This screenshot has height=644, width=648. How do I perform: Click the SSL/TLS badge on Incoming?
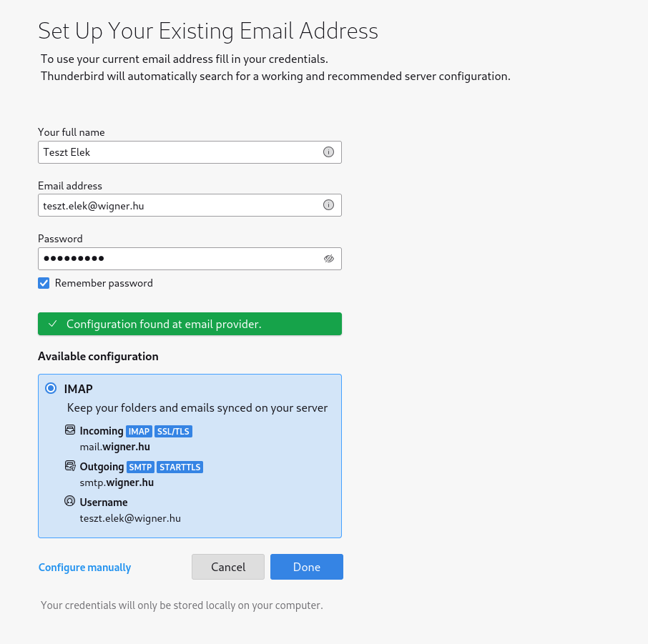click(173, 431)
